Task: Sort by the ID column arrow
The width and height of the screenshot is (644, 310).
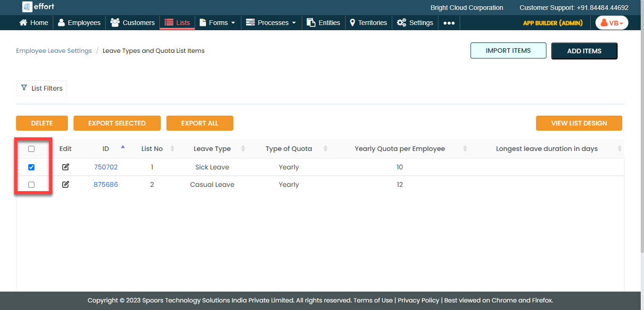Action: (x=123, y=147)
